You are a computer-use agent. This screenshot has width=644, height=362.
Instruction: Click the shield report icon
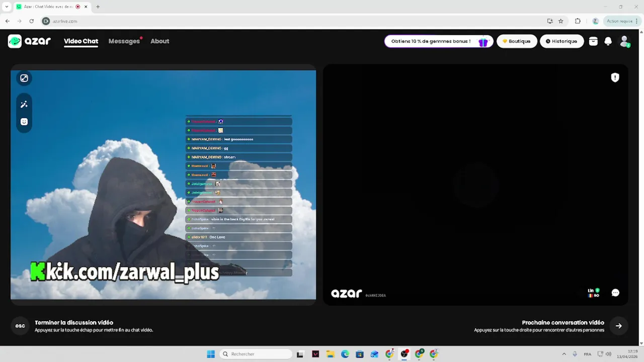tap(615, 77)
